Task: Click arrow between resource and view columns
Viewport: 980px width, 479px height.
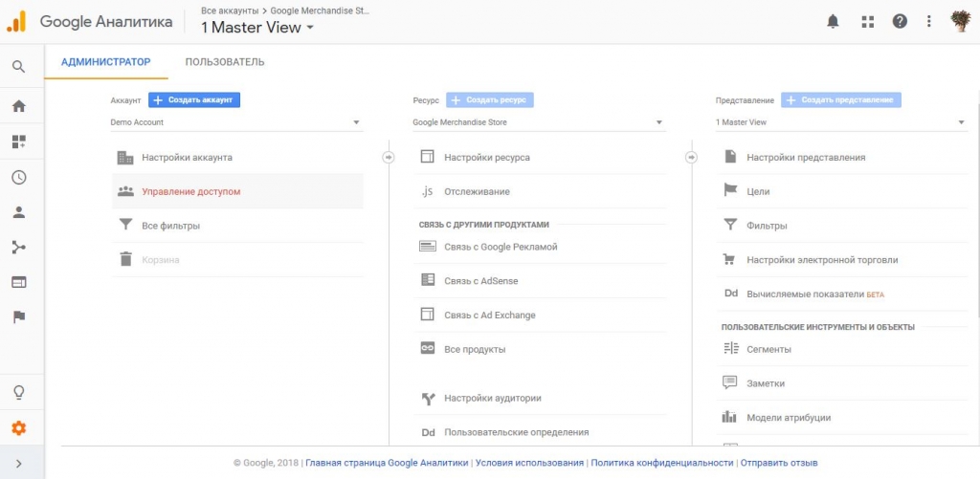Action: 691,158
